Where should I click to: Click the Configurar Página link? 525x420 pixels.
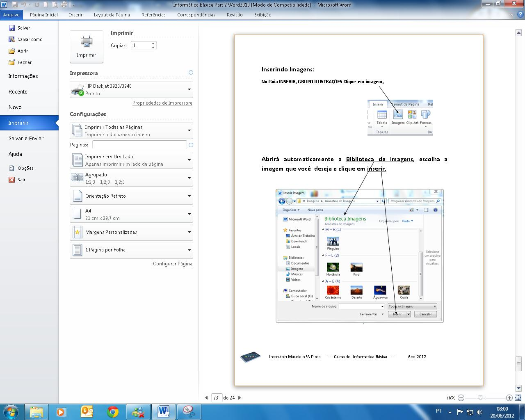coord(173,264)
